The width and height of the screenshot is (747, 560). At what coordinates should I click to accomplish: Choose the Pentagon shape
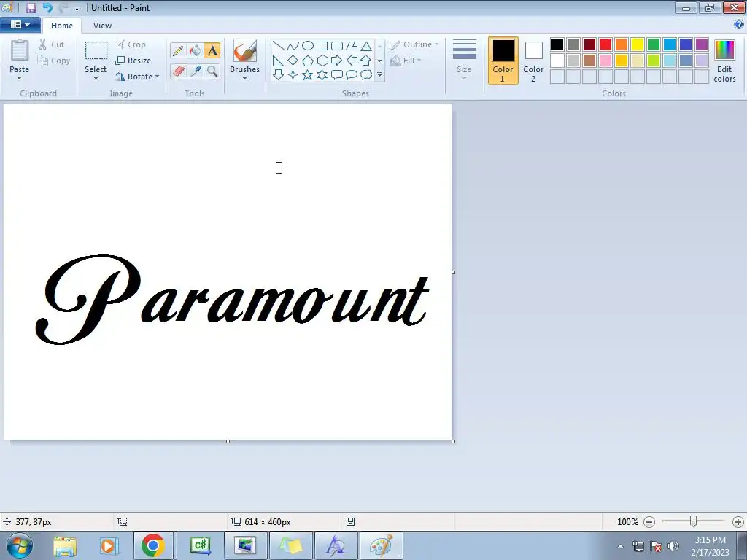click(308, 61)
